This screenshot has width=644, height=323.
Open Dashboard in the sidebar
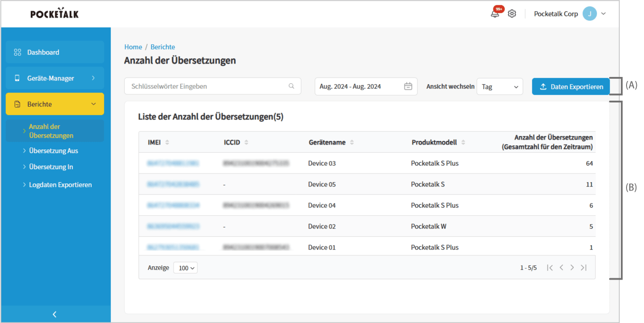click(55, 52)
